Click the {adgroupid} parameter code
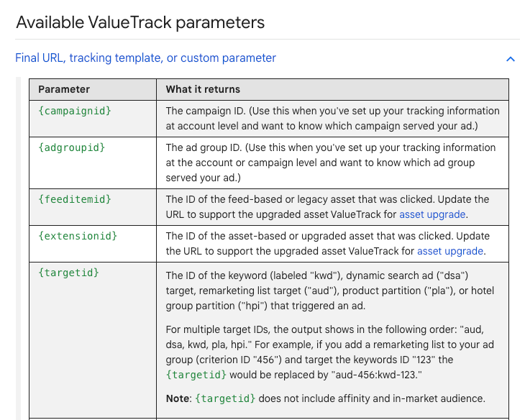 coord(72,147)
